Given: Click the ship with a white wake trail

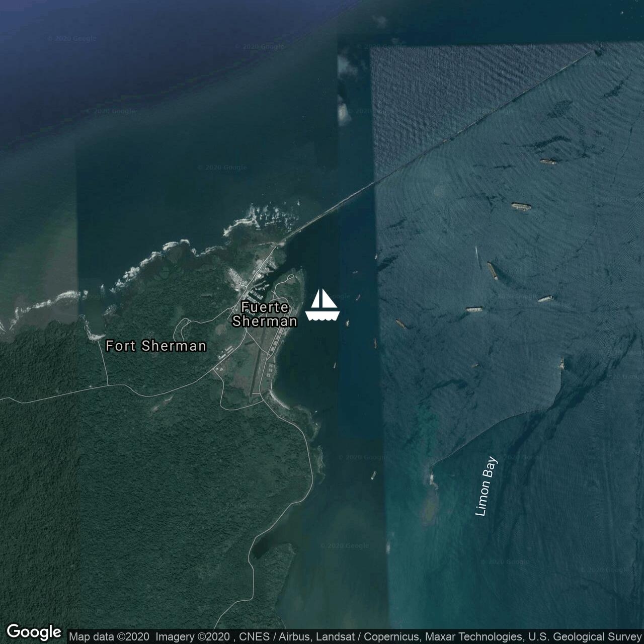Looking at the screenshot, I should click(x=492, y=270).
